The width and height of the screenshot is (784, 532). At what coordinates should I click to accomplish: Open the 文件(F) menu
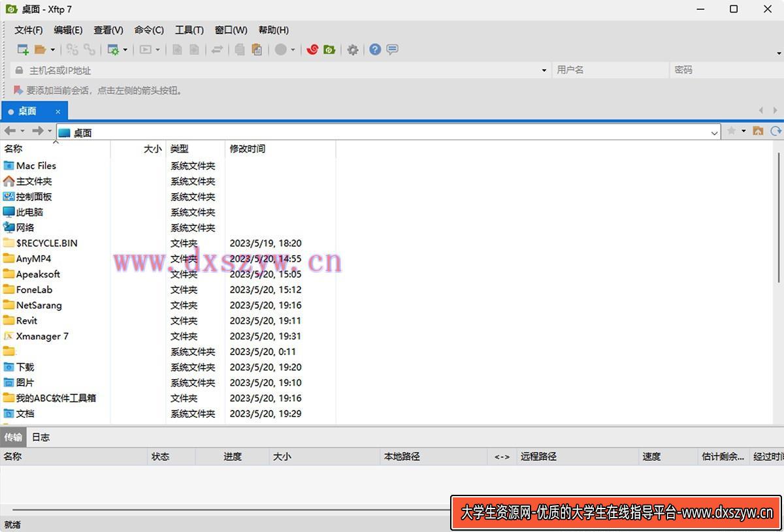click(x=29, y=30)
